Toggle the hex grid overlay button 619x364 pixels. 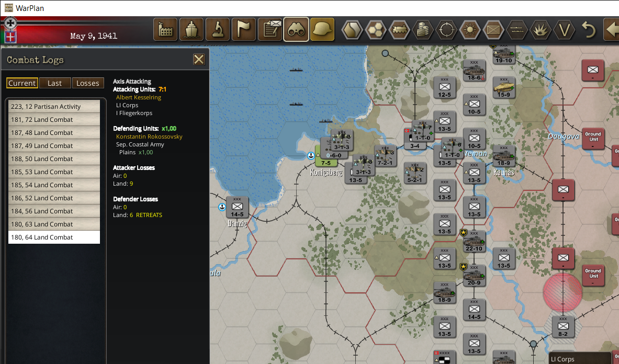pyautogui.click(x=375, y=30)
